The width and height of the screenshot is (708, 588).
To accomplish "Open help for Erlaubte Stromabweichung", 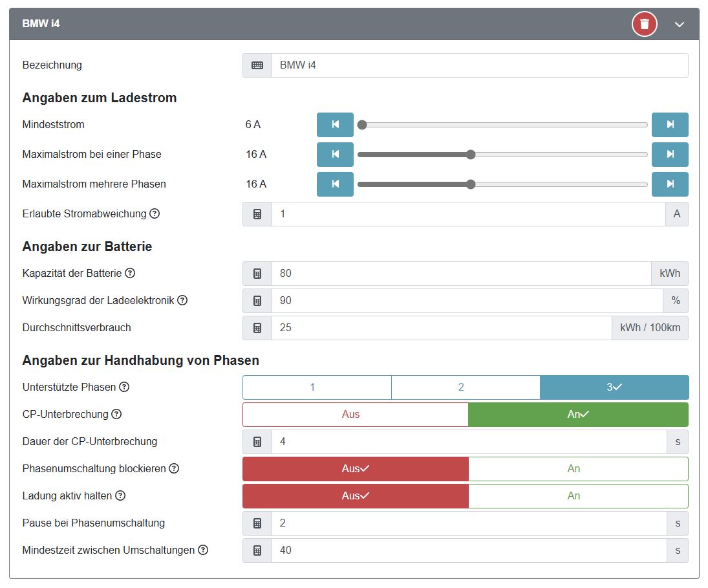I will pos(155,213).
